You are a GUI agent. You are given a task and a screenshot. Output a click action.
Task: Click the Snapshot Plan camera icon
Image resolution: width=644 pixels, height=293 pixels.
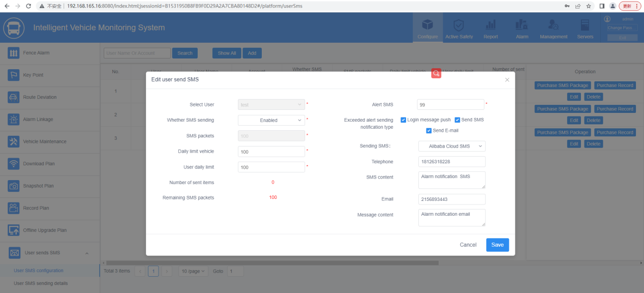pyautogui.click(x=14, y=186)
